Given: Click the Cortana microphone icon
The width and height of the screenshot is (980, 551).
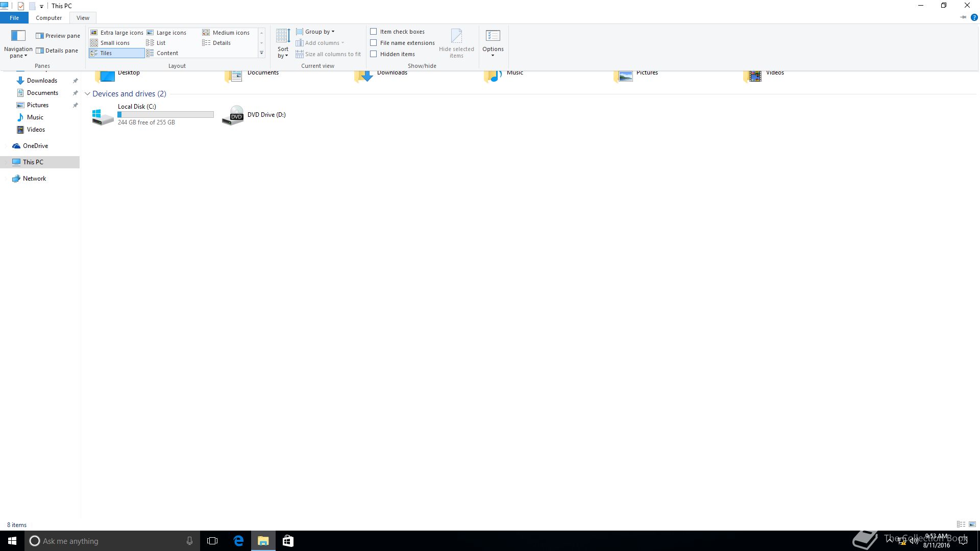Looking at the screenshot, I should 189,541.
